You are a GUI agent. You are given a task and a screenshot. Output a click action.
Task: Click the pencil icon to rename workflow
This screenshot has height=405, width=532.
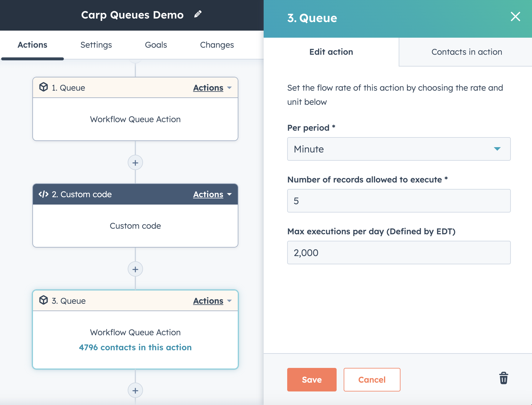click(198, 14)
